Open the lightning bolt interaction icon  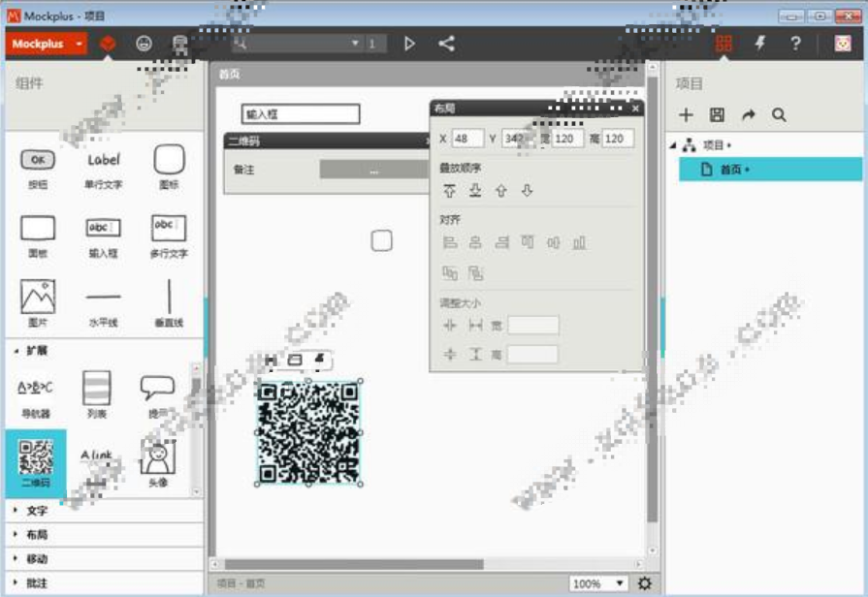click(x=760, y=44)
